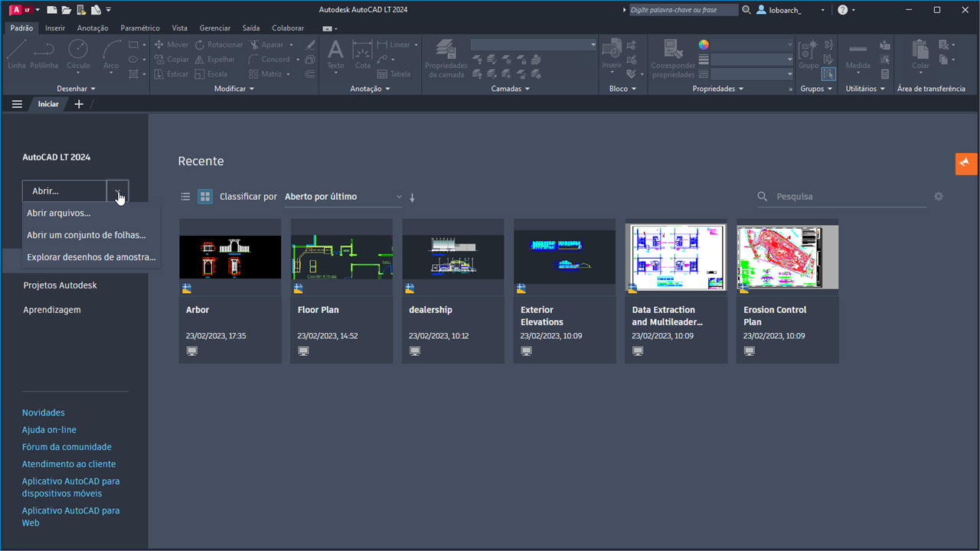Collapse the Abrir dropdown arrow

click(x=118, y=191)
